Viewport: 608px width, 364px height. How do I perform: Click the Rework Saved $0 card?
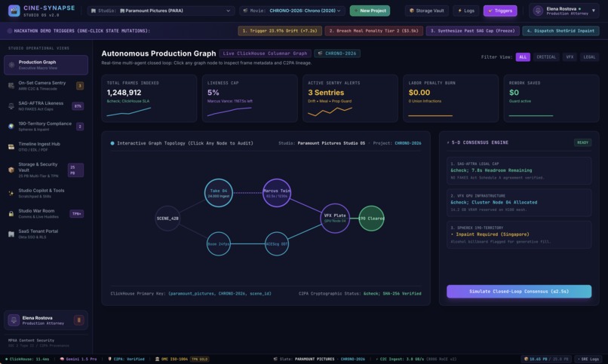[551, 99]
